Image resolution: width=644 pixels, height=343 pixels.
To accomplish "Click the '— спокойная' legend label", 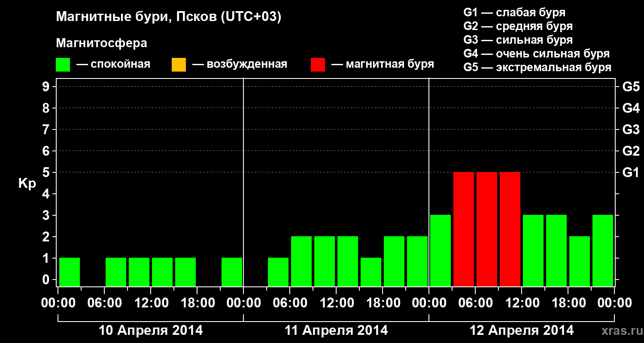I will click(113, 64).
